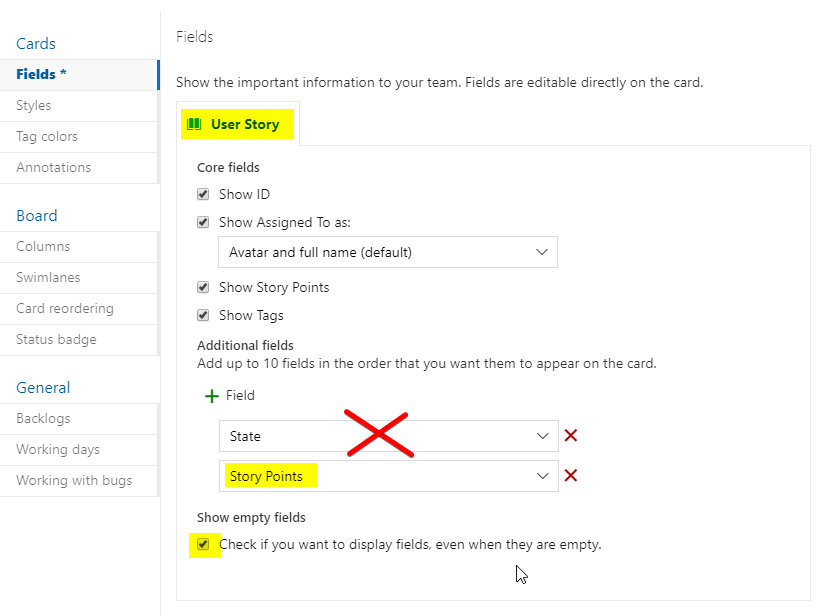Navigate to Swimlanes settings
Image resolution: width=838 pixels, height=616 pixels.
(48, 278)
